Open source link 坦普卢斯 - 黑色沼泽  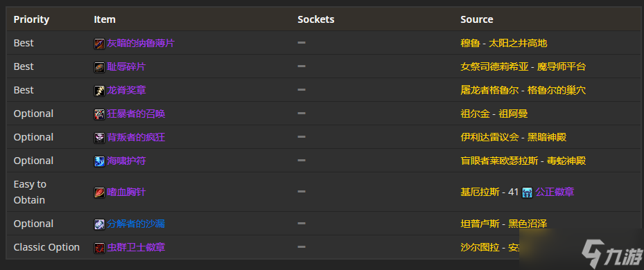click(x=503, y=224)
